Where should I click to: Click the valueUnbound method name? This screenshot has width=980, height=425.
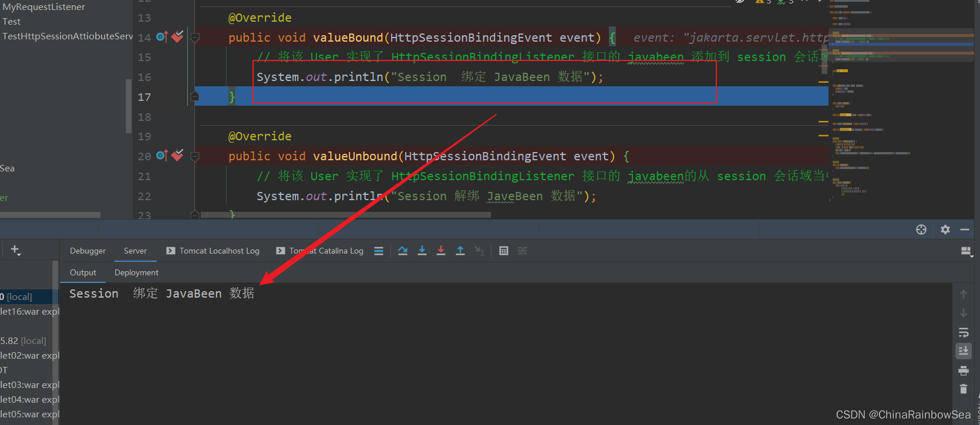coord(355,156)
